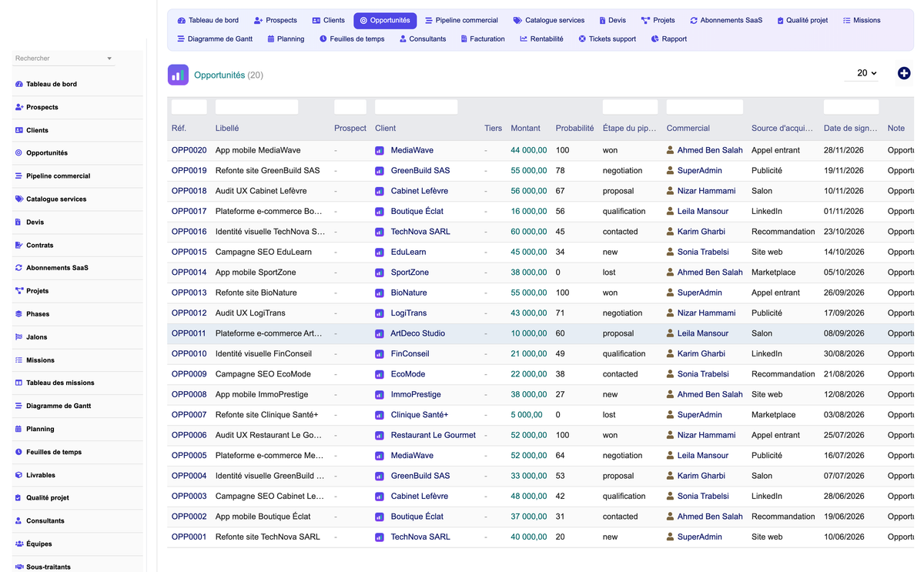Viewport: 924px width, 572px height.
Task: Click amount 60 000,00 in TechNova SARL row
Action: (529, 232)
